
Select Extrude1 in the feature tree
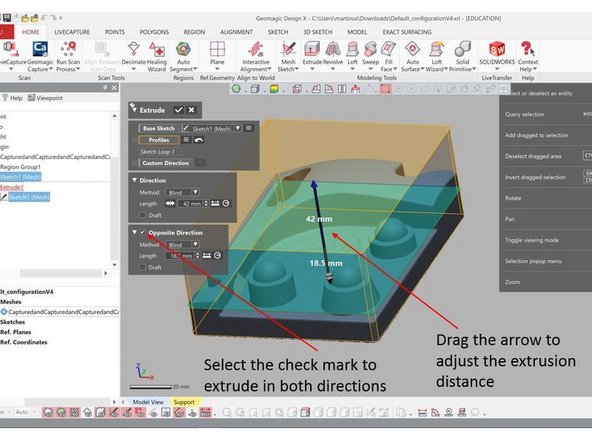12,187
